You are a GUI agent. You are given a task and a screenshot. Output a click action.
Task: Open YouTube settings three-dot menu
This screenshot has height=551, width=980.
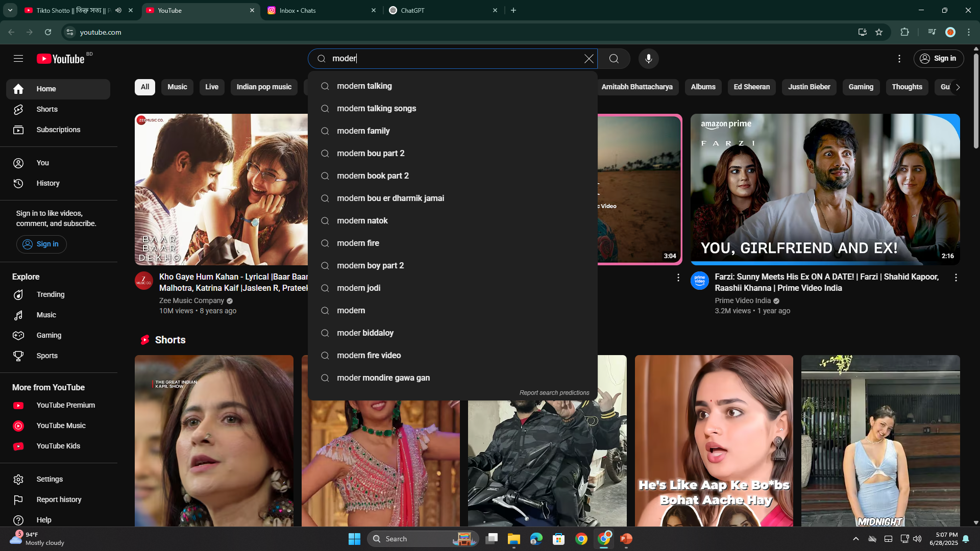899,59
